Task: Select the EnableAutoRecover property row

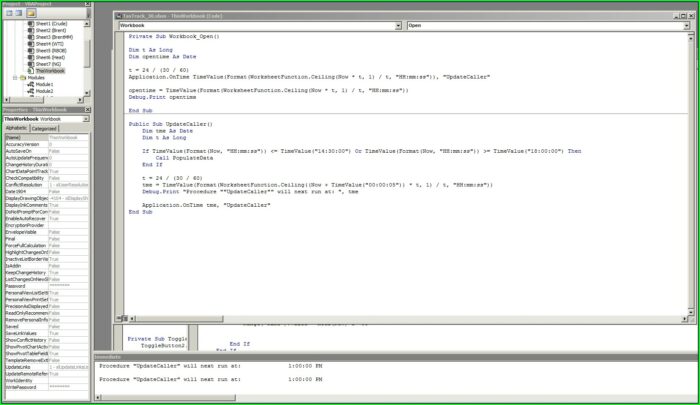Action: pos(46,219)
